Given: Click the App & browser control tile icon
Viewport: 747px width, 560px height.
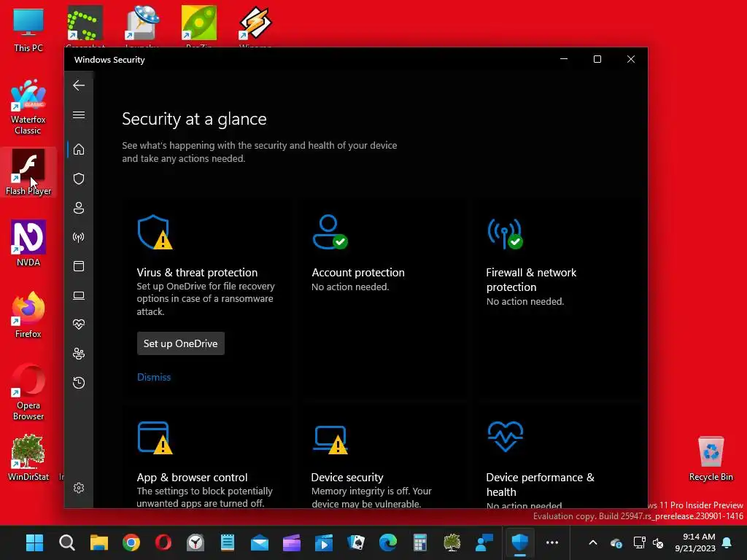Looking at the screenshot, I should pos(155,437).
